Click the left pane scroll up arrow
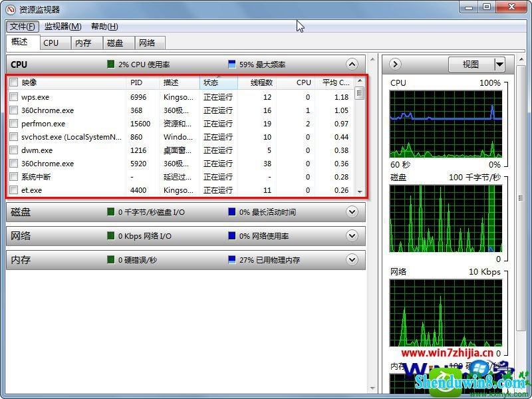 point(372,59)
